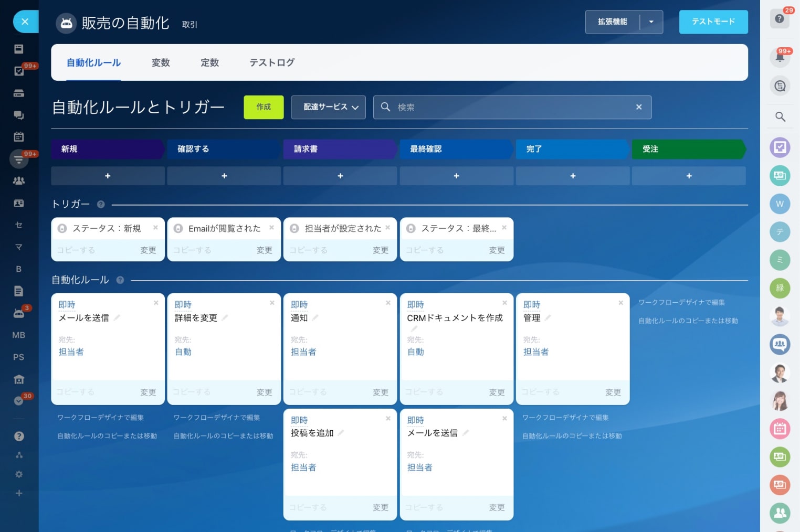Click 自動化ルールのコピーまたは移動 under the 新規 column
This screenshot has width=800, height=532.
pos(107,436)
